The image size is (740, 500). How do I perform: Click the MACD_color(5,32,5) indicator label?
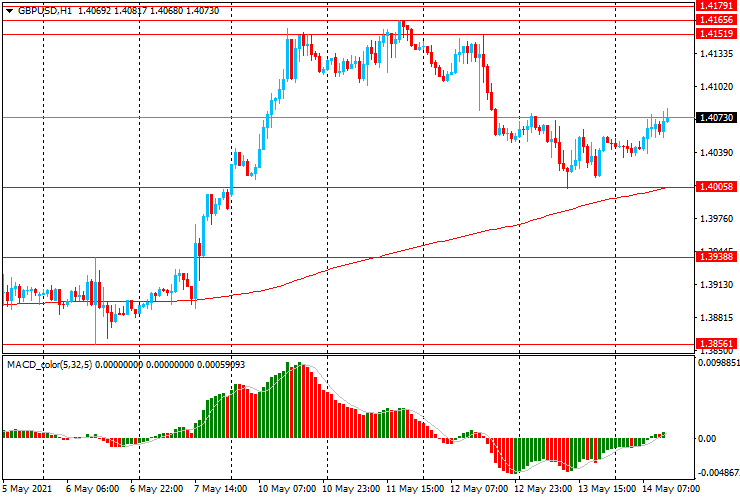pyautogui.click(x=50, y=365)
